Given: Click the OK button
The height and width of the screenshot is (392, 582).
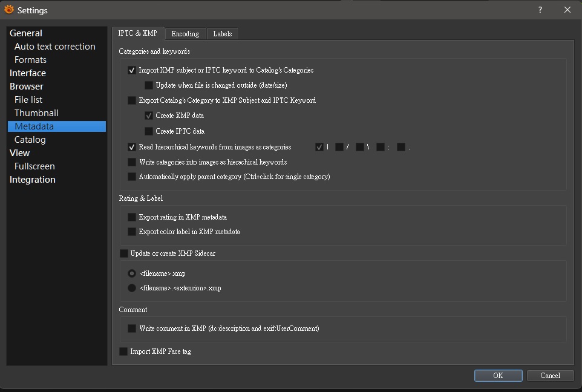Looking at the screenshot, I should (498, 376).
